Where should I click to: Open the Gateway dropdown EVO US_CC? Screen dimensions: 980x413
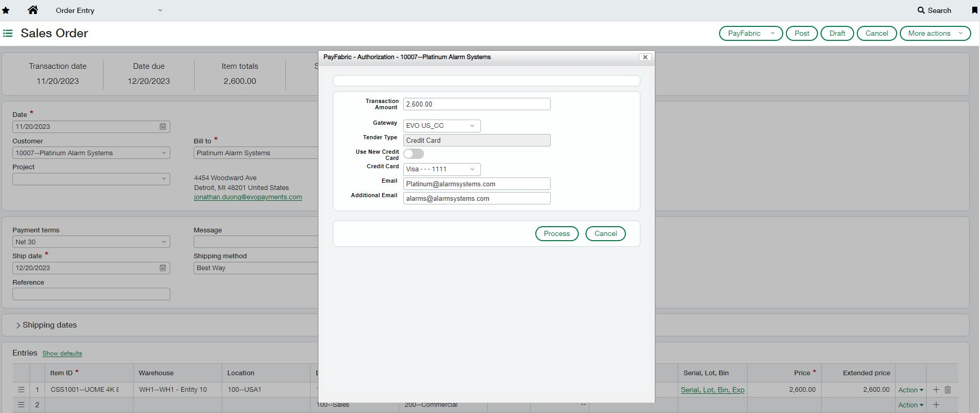(x=442, y=126)
